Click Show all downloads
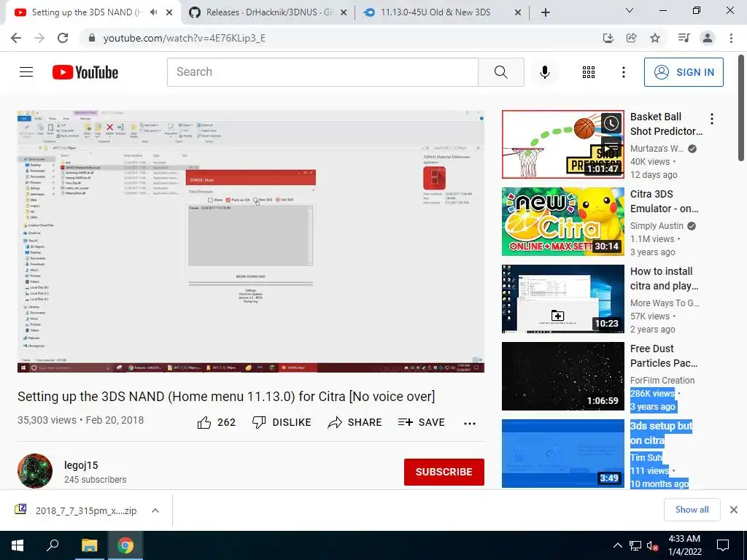Viewport: 747px width, 560px height. click(x=692, y=510)
